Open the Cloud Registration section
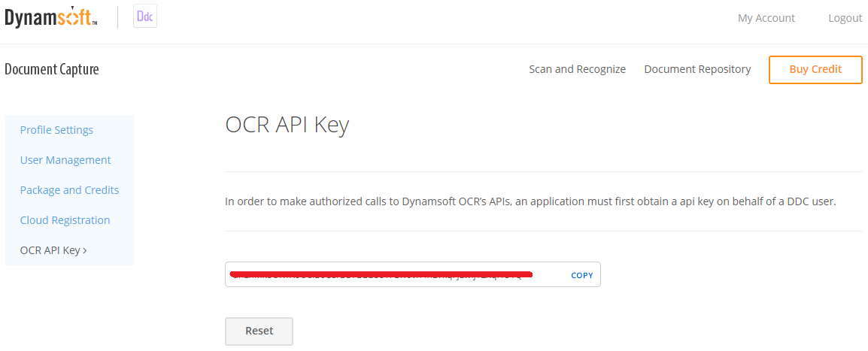The height and width of the screenshot is (351, 868). point(65,220)
